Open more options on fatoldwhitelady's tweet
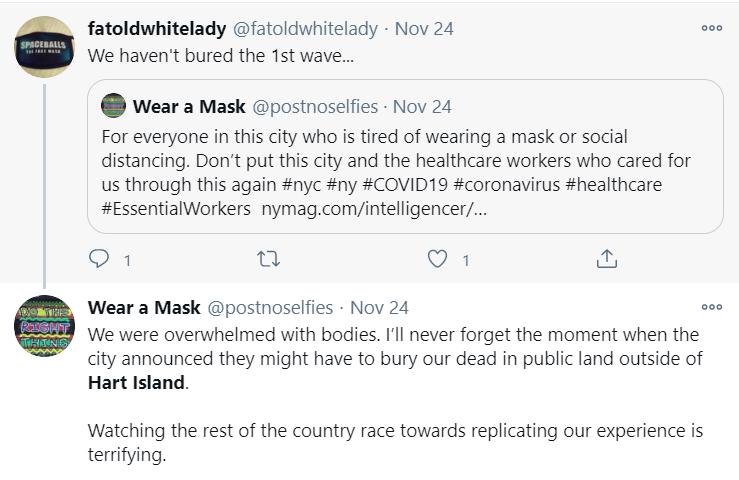Viewport: 739px width, 480px height. [711, 28]
